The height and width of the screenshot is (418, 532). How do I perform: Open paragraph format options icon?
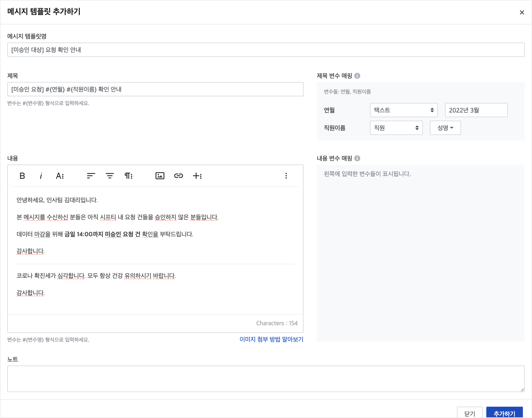(128, 176)
